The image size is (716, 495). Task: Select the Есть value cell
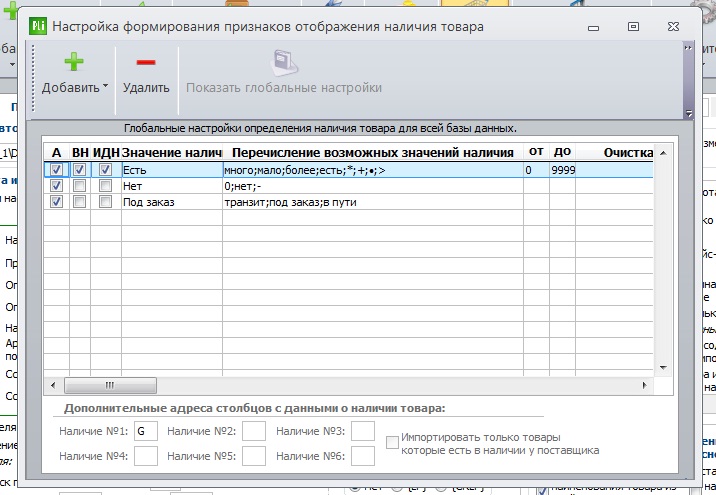(172, 170)
